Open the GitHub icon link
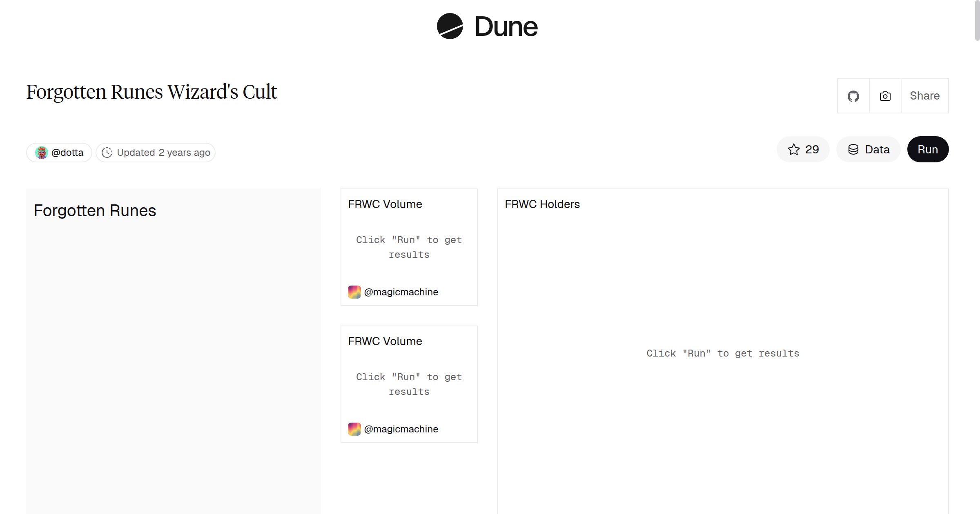Image resolution: width=980 pixels, height=514 pixels. [853, 96]
